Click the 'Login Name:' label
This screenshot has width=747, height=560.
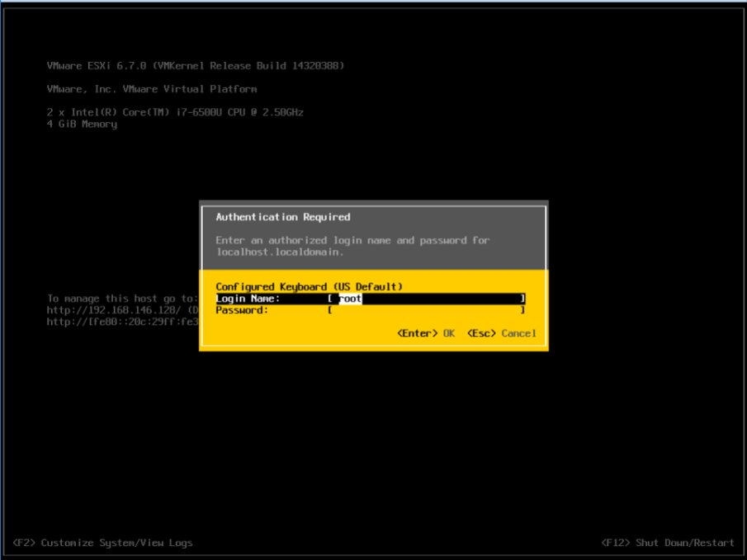(x=248, y=299)
